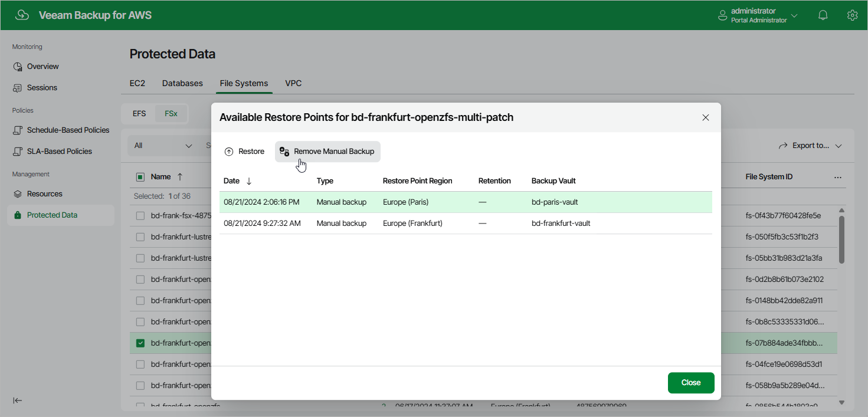
Task: Click the Restore Point Region column header
Action: coord(418,181)
